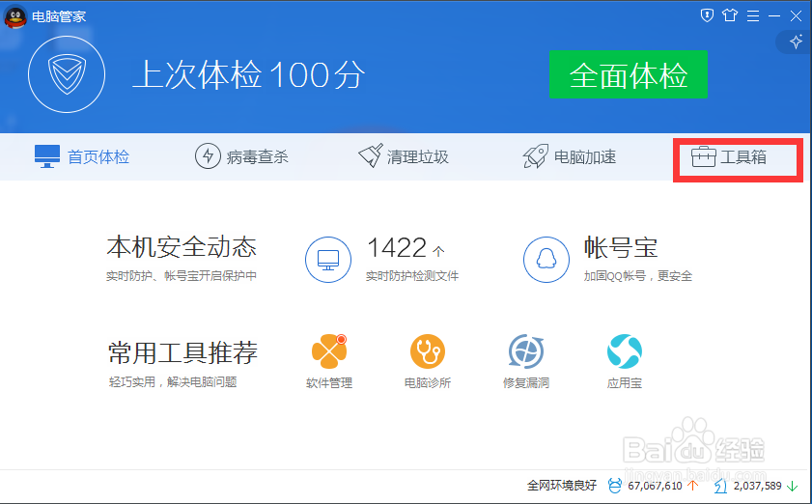812x504 pixels.
Task: Click 轻巧实用，解决电脑问题 subtitle
Action: coord(173,382)
